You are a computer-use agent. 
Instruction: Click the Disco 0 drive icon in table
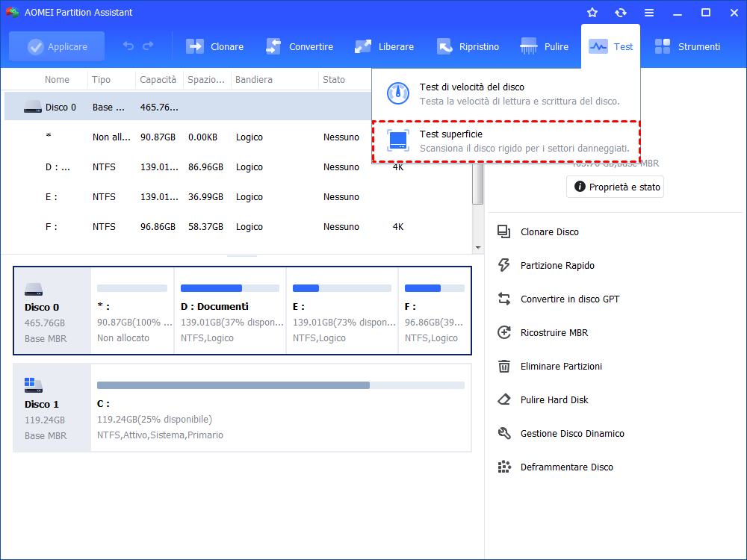[x=33, y=107]
